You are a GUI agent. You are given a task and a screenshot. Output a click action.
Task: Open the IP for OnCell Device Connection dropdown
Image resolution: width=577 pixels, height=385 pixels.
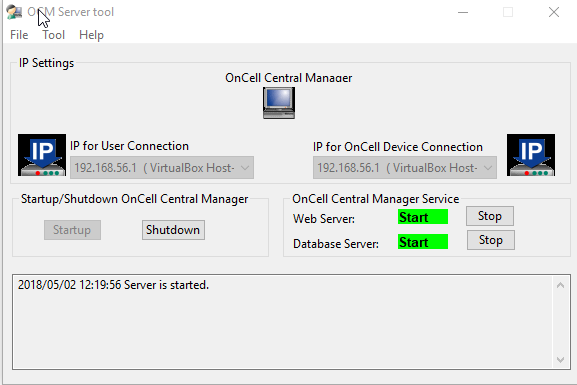tap(405, 168)
